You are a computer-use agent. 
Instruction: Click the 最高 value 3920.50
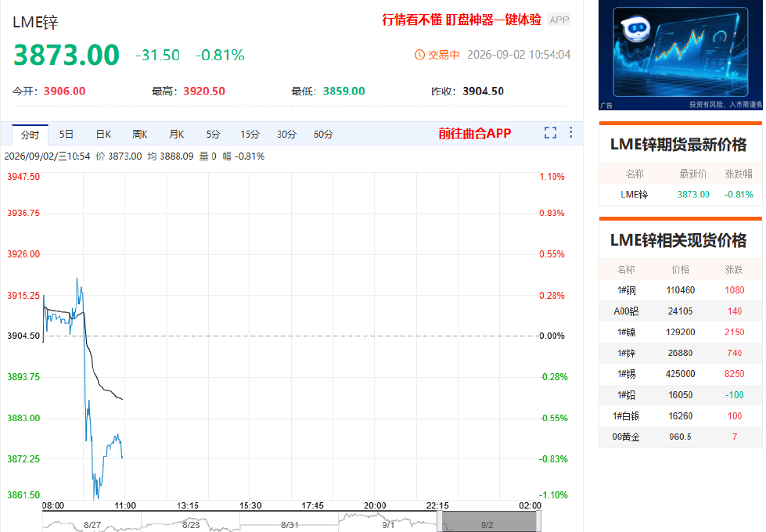click(204, 92)
